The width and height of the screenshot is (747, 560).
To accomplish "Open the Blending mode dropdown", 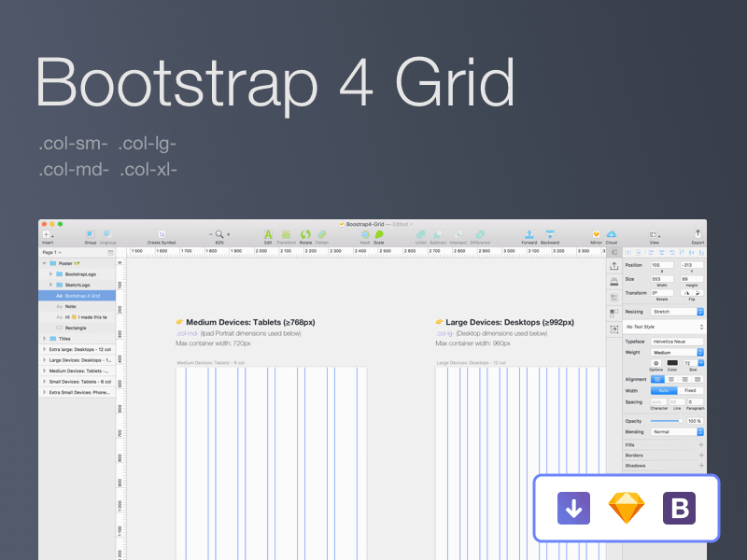I will coord(674,432).
